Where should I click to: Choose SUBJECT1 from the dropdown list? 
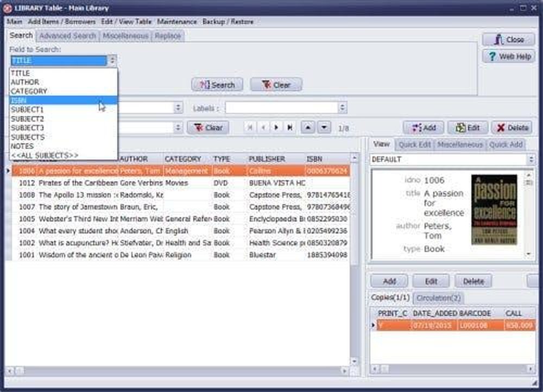coord(64,110)
